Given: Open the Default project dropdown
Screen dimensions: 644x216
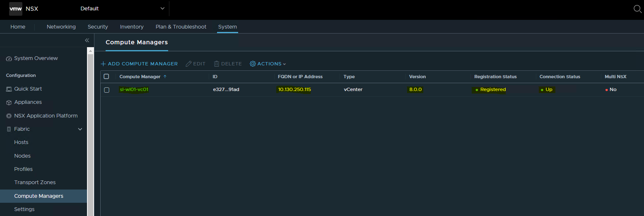Looking at the screenshot, I should point(122,9).
